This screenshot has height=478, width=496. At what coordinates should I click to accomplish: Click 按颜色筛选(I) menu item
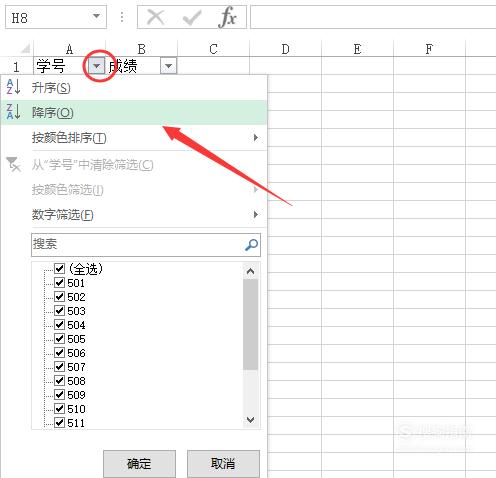[134, 190]
